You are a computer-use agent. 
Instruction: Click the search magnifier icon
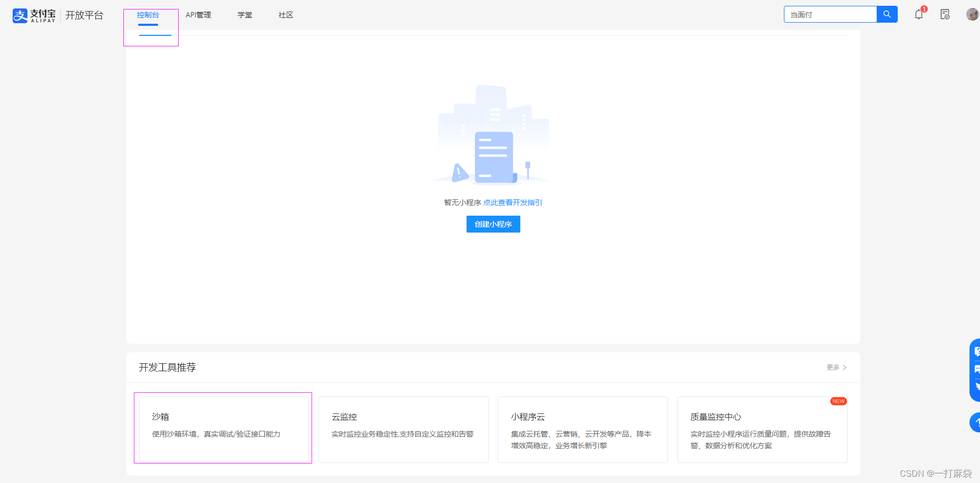pyautogui.click(x=887, y=14)
